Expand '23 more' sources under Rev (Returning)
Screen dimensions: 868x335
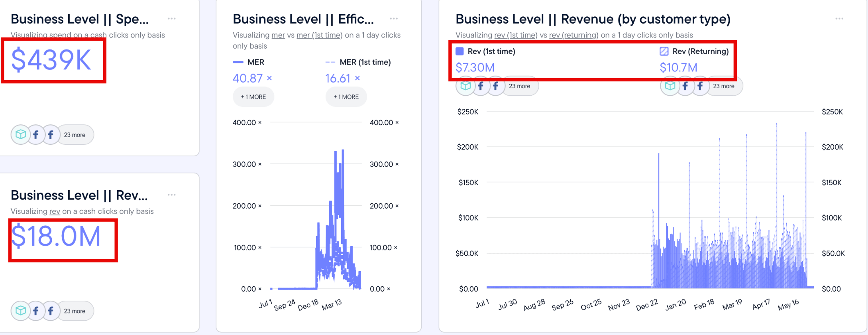point(723,86)
